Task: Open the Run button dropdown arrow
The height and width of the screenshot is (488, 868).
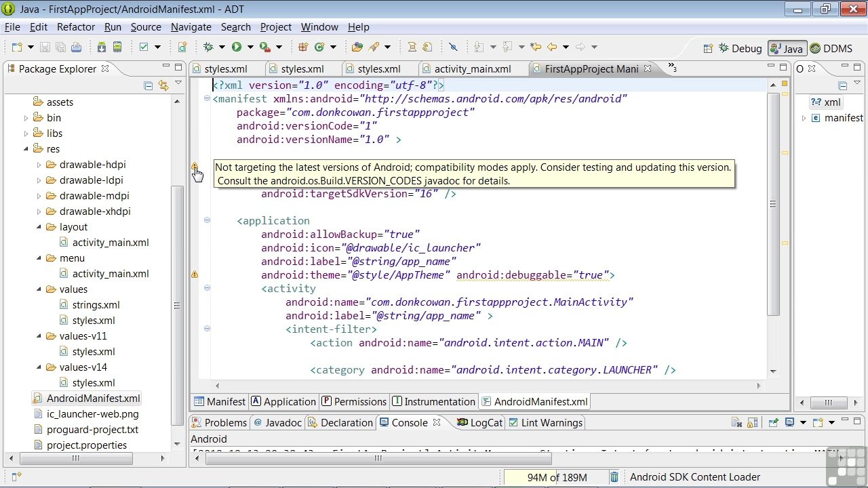Action: click(250, 47)
